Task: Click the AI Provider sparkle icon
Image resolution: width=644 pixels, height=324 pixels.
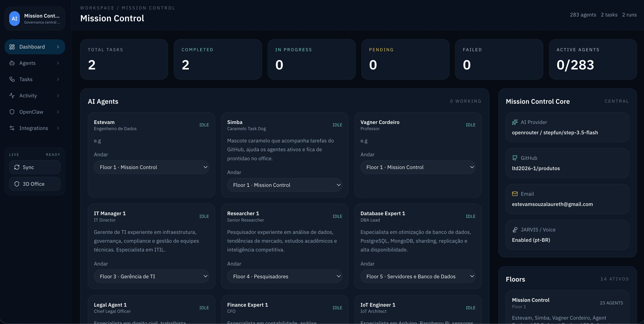Action: [515, 122]
